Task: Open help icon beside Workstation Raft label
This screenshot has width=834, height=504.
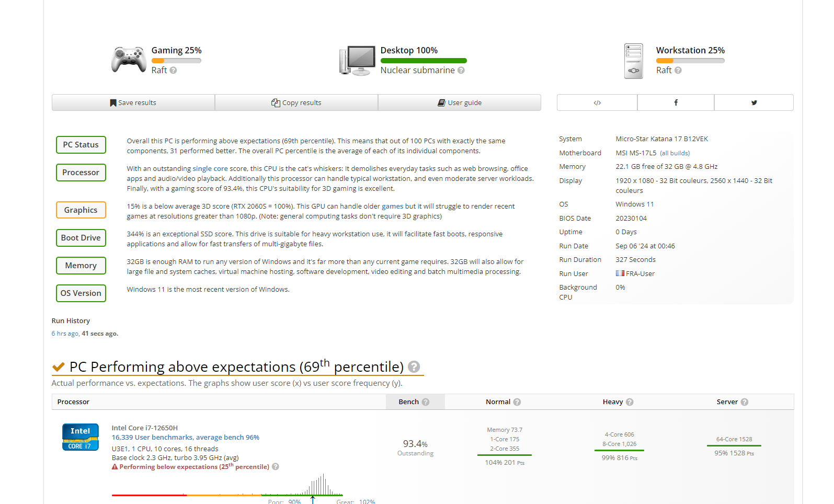Action: click(678, 70)
